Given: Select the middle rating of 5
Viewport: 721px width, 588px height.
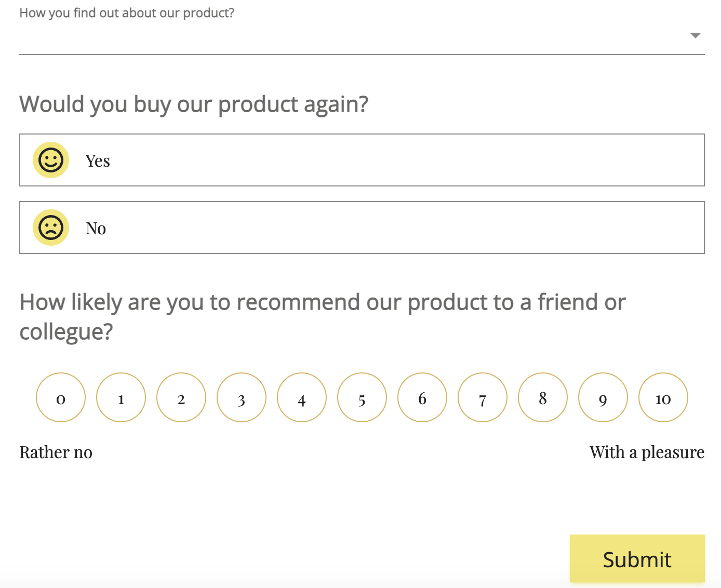Looking at the screenshot, I should [x=362, y=397].
